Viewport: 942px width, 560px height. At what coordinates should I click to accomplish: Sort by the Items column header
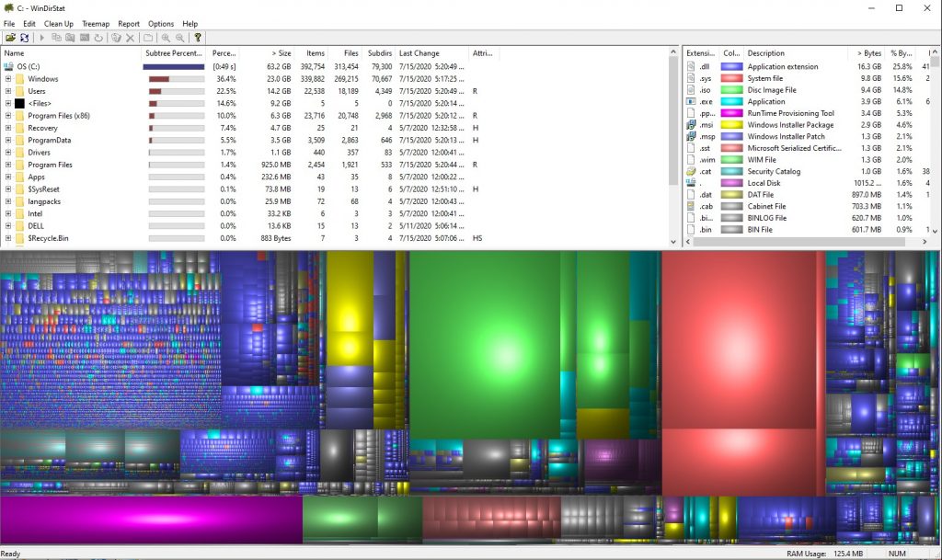pos(310,53)
